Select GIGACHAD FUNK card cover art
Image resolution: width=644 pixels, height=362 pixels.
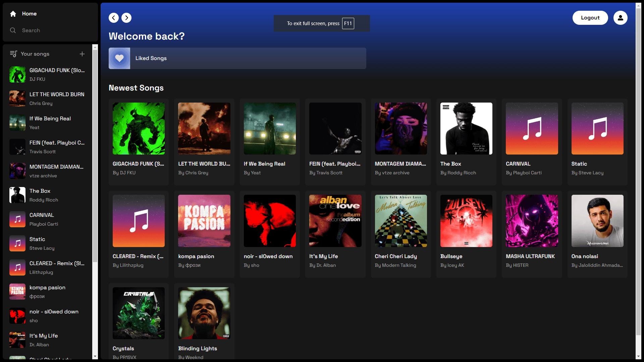click(139, 129)
